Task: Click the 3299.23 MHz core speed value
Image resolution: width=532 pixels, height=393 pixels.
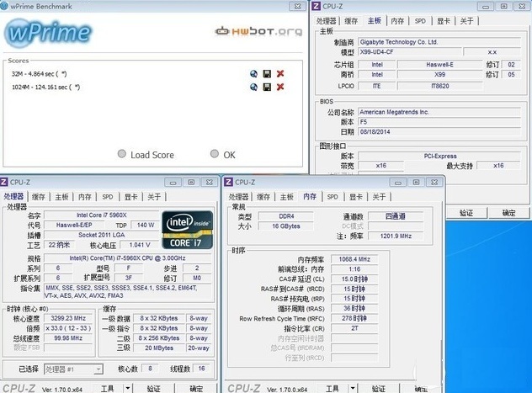Action: click(x=68, y=318)
